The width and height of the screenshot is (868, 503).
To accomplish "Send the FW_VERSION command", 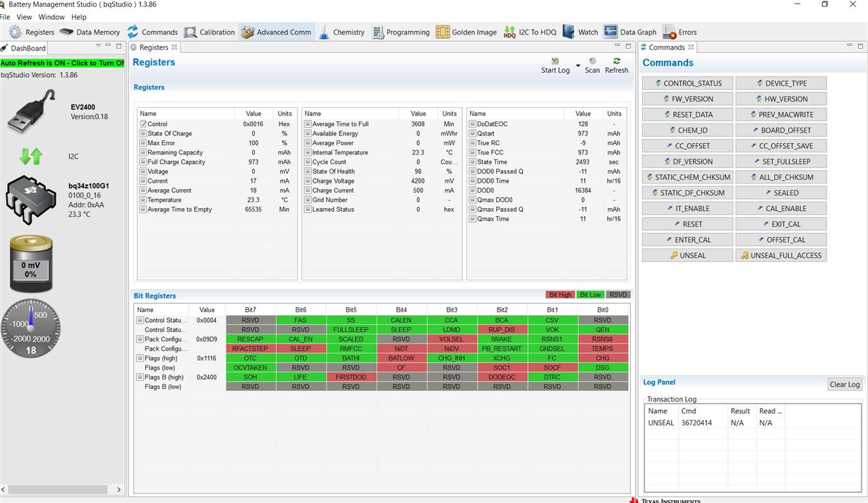I will coord(687,99).
